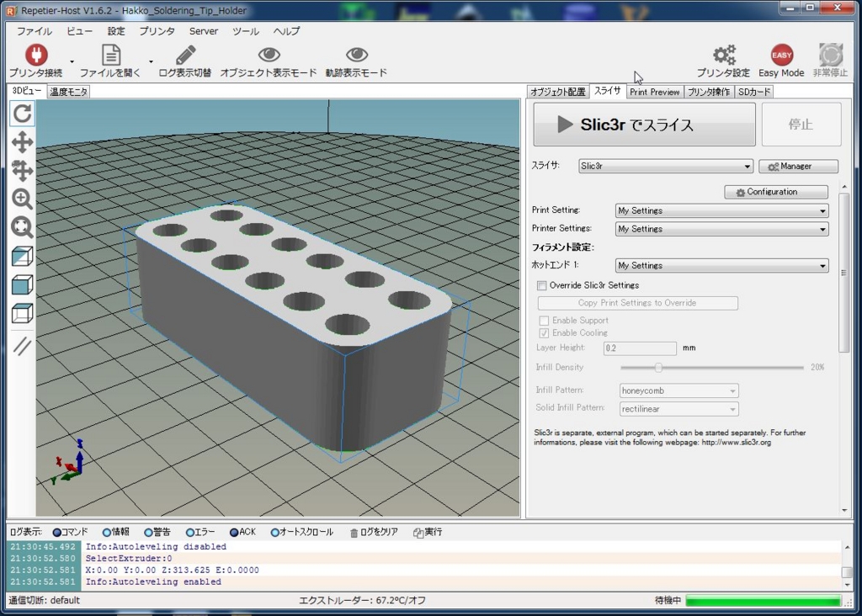Toggle log display with pencil icon

(185, 55)
